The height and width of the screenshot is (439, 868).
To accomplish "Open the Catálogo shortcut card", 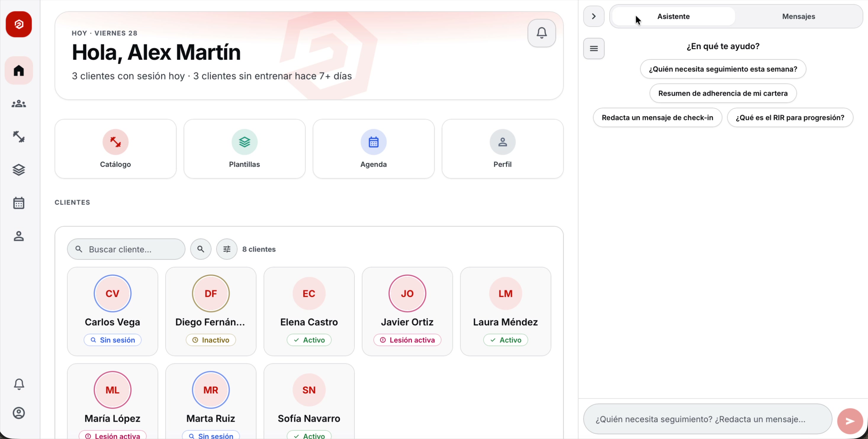I will 115,149.
